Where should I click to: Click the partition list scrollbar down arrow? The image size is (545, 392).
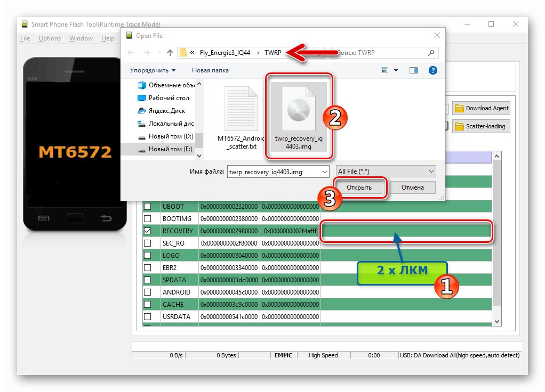[x=496, y=322]
